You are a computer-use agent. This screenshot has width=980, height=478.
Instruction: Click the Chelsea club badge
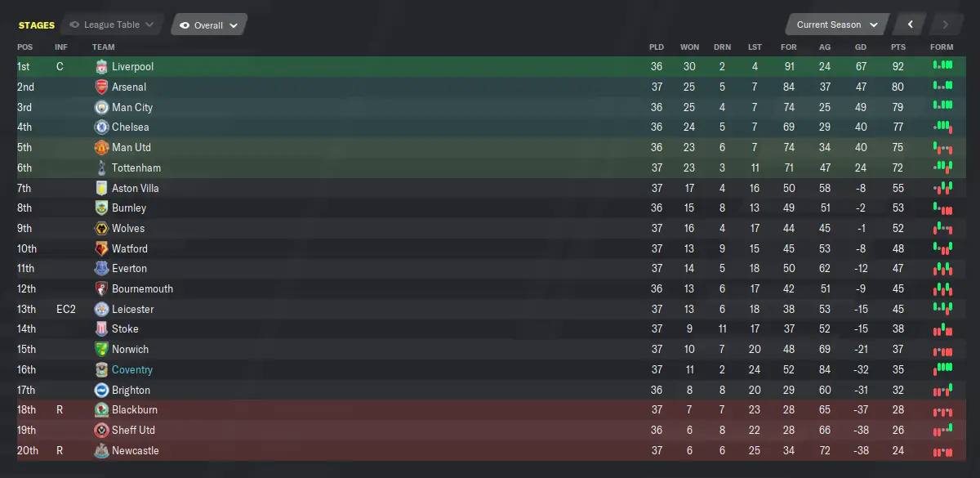coord(101,127)
